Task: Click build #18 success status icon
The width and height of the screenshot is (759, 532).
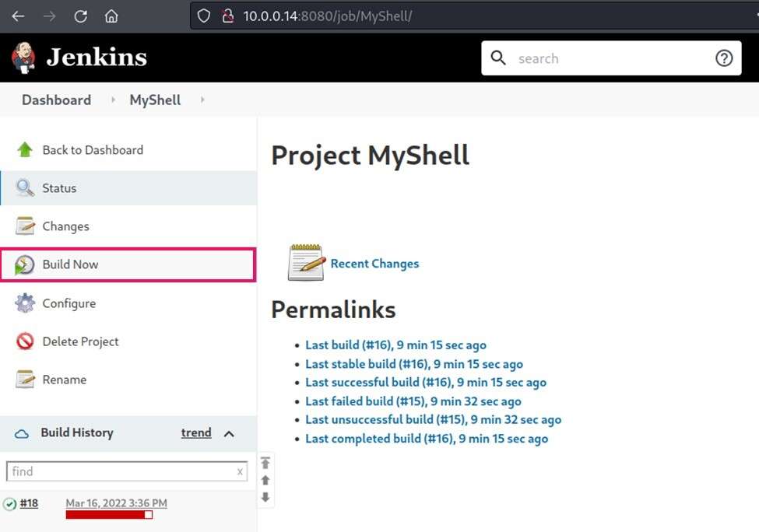Action: coord(9,505)
